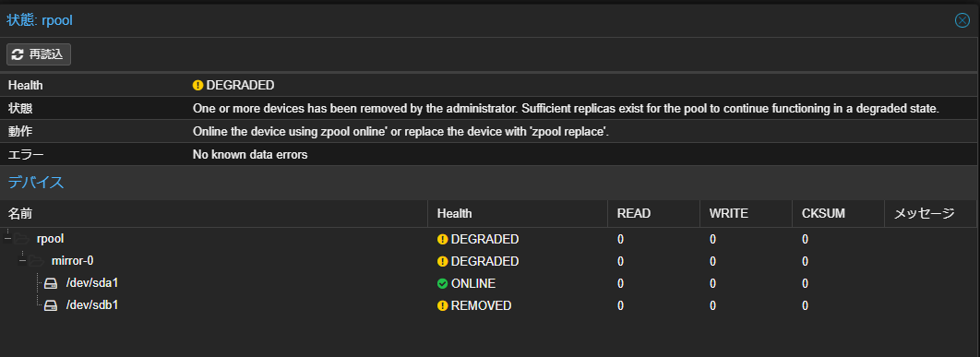The height and width of the screenshot is (357, 980).
Task: Select the /dev/sdb1 device row
Action: click(487, 306)
